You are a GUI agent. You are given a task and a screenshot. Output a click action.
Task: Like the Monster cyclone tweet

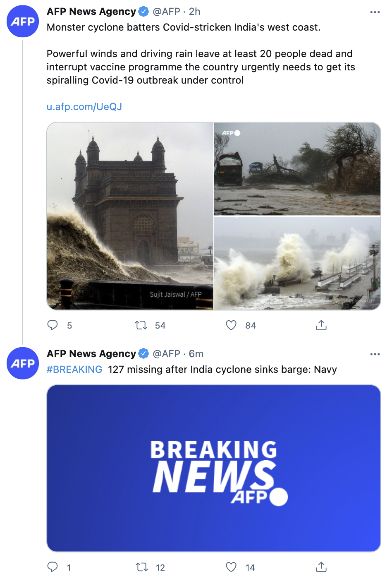pyautogui.click(x=231, y=325)
